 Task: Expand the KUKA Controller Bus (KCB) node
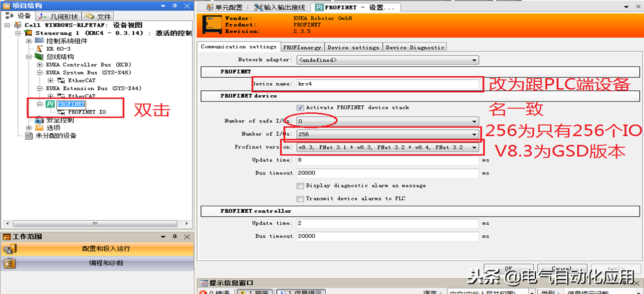(40, 65)
